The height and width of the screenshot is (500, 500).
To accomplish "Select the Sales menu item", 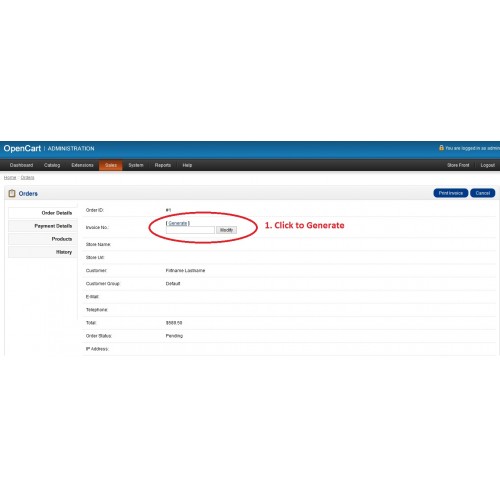I will click(111, 165).
